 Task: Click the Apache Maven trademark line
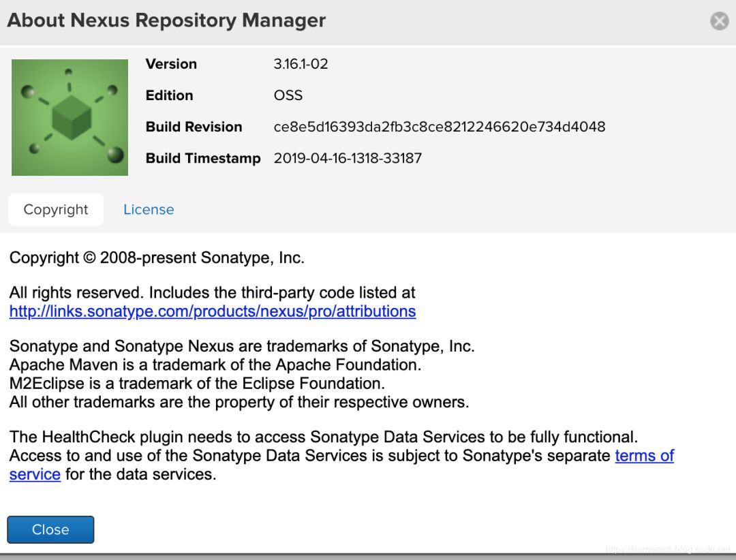click(x=215, y=364)
